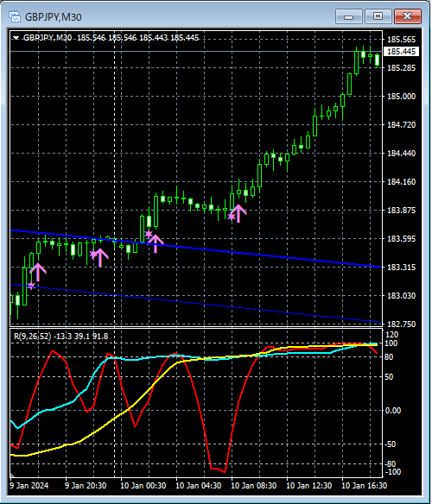Click the pink up arrow on thick blue line

pyautogui.click(x=156, y=243)
